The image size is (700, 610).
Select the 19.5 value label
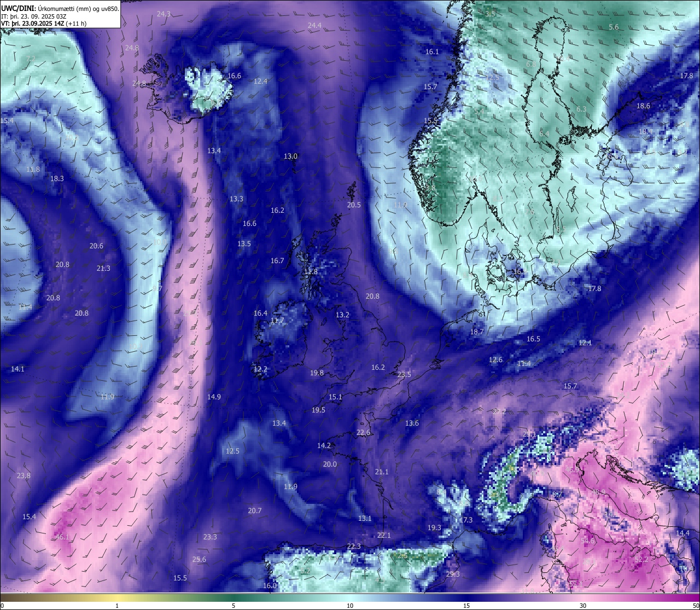coord(318,410)
